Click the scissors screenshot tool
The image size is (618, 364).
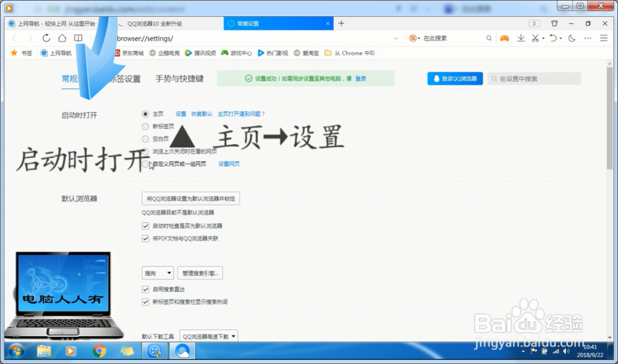(x=535, y=38)
